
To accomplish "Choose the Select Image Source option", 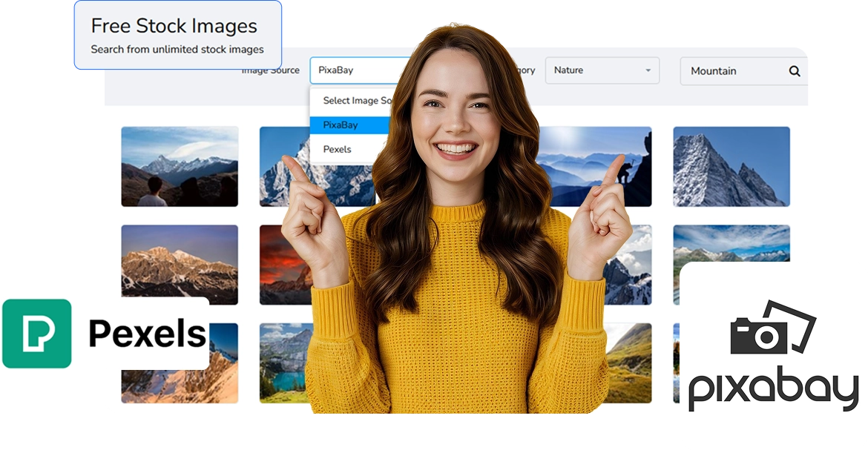I will tap(357, 100).
